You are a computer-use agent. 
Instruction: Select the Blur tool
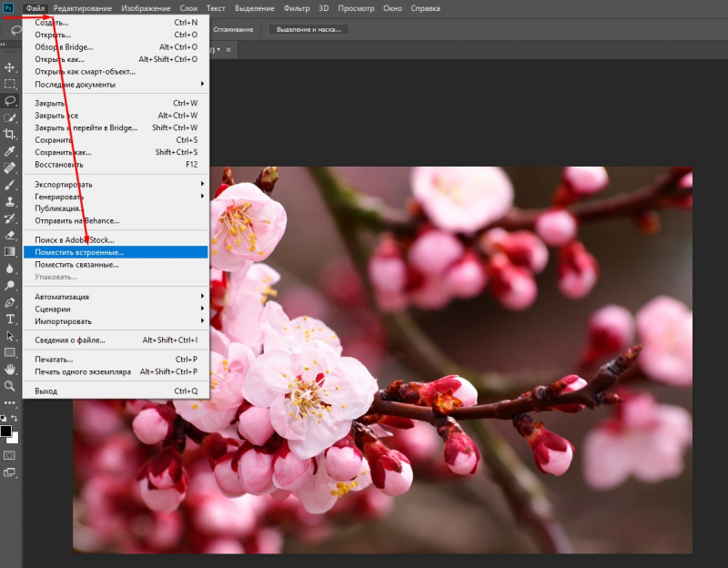[9, 269]
